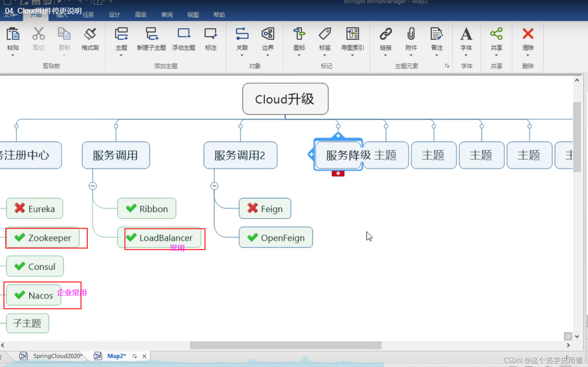The height and width of the screenshot is (367, 588).
Task: Open the View (视图) ribbon tab
Action: click(x=193, y=15)
